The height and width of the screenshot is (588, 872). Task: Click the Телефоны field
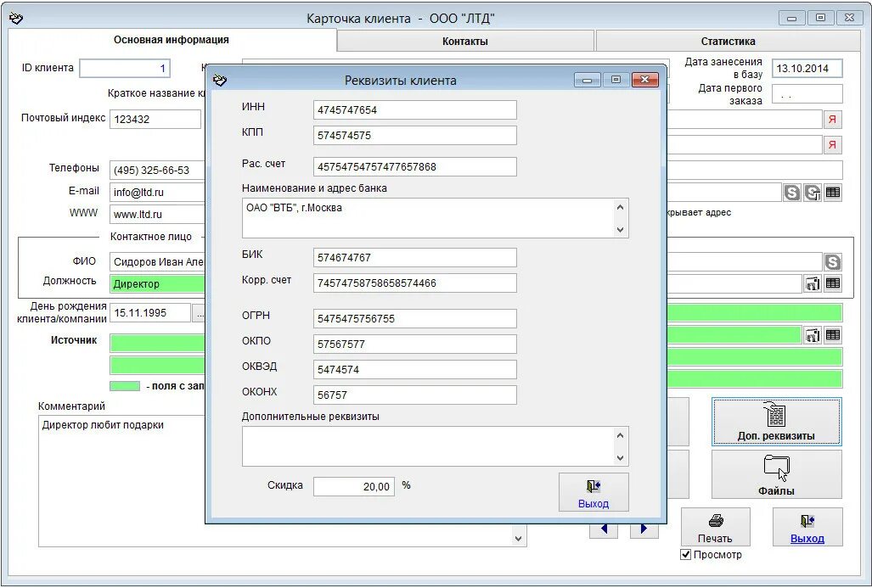click(x=158, y=170)
